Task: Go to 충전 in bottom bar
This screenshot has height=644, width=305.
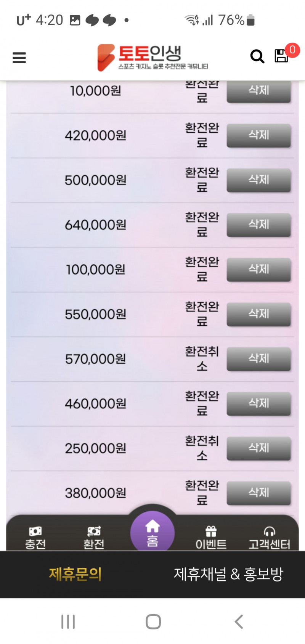Action: tap(35, 538)
